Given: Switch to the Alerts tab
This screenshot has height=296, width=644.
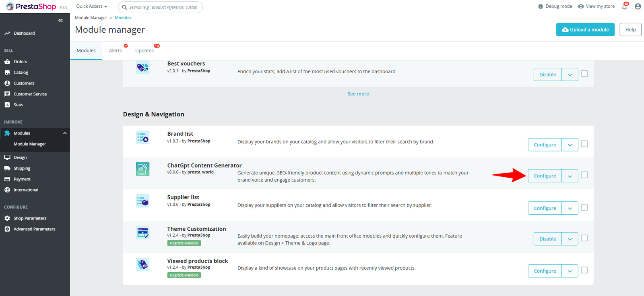Looking at the screenshot, I should coord(116,51).
